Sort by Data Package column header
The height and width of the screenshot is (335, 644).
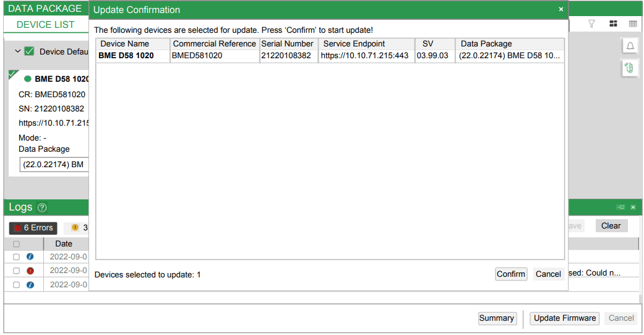pyautogui.click(x=510, y=44)
